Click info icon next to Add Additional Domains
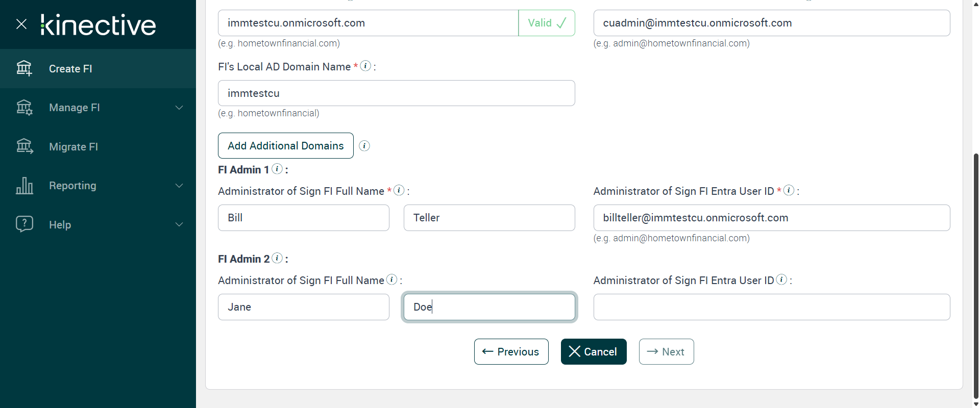The image size is (980, 408). (x=364, y=146)
